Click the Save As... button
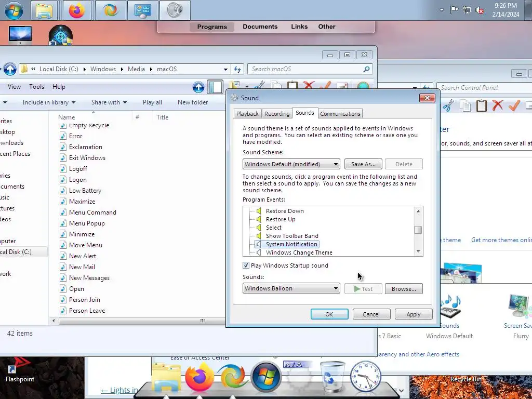Image resolution: width=532 pixels, height=399 pixels. tap(363, 164)
